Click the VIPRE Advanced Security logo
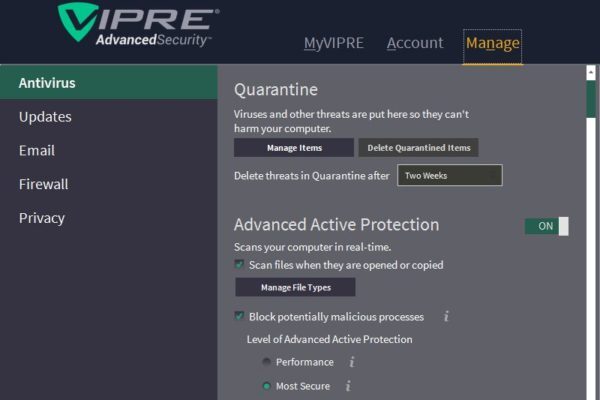This screenshot has height=400, width=600. (139, 24)
